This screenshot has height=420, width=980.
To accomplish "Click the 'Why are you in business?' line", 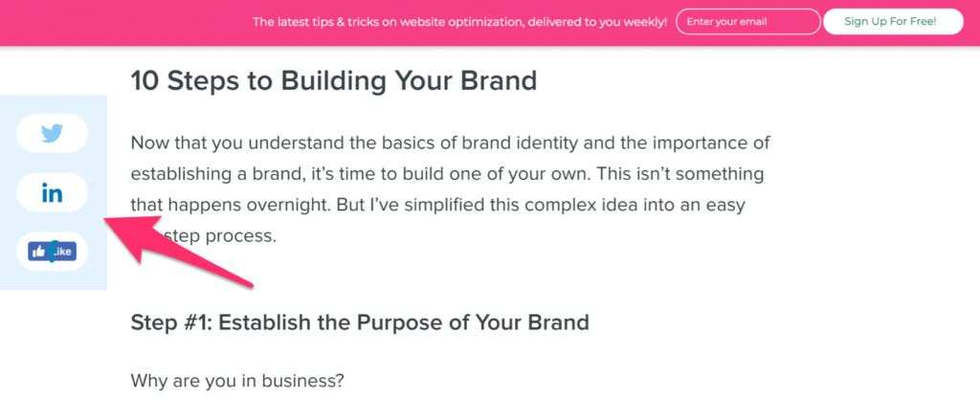I will coord(237,380).
